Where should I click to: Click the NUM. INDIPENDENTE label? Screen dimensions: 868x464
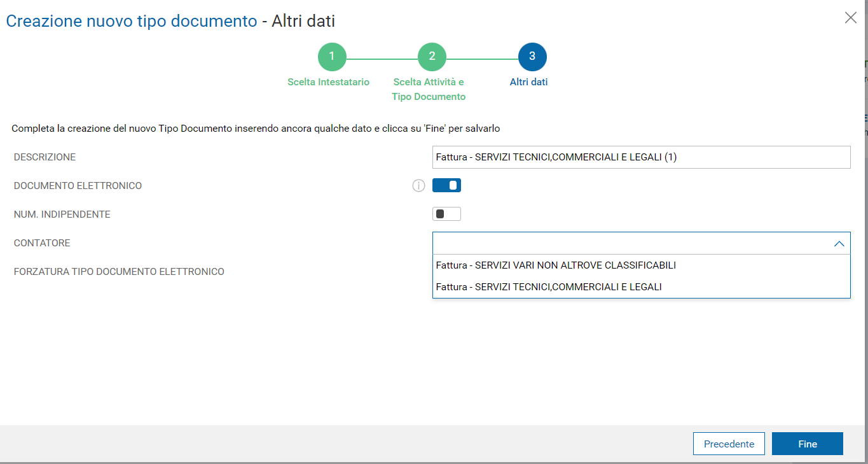pyautogui.click(x=62, y=214)
